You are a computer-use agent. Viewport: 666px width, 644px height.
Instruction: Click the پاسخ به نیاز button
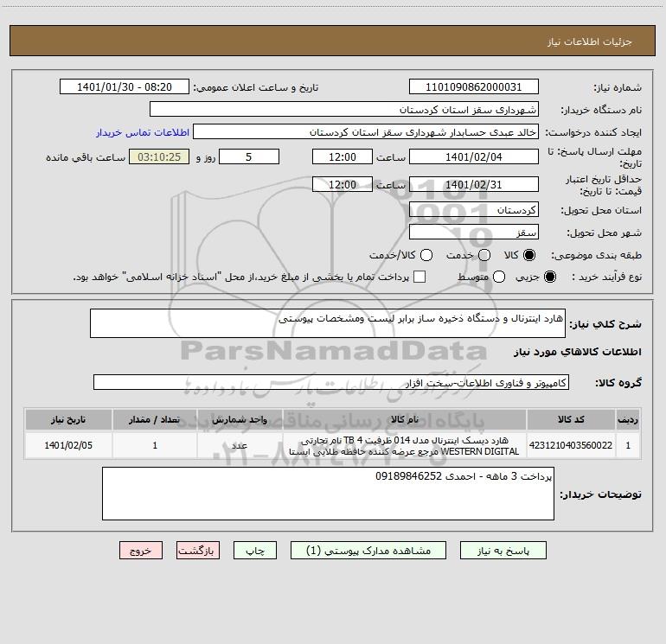tap(503, 551)
